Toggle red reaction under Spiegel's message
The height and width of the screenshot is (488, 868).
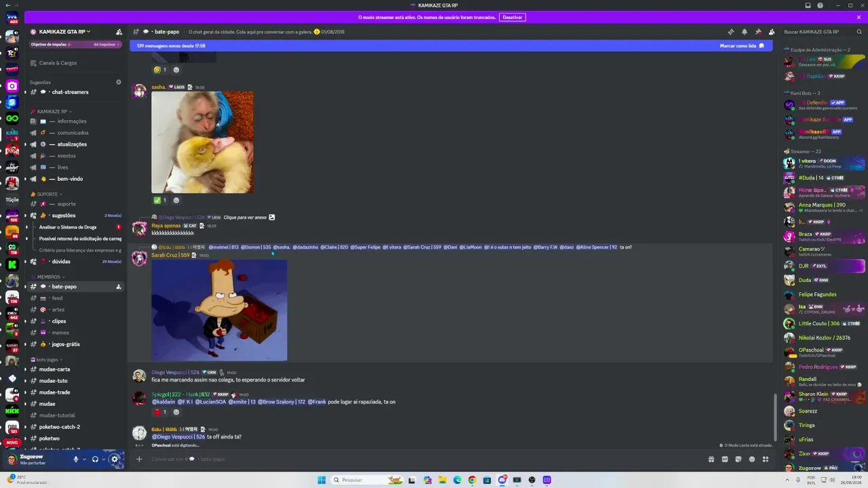click(160, 412)
